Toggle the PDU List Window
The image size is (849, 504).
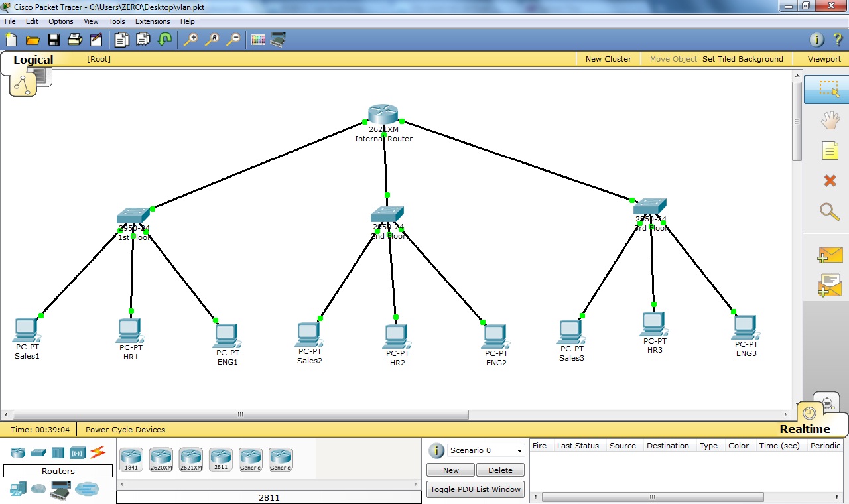pos(475,489)
